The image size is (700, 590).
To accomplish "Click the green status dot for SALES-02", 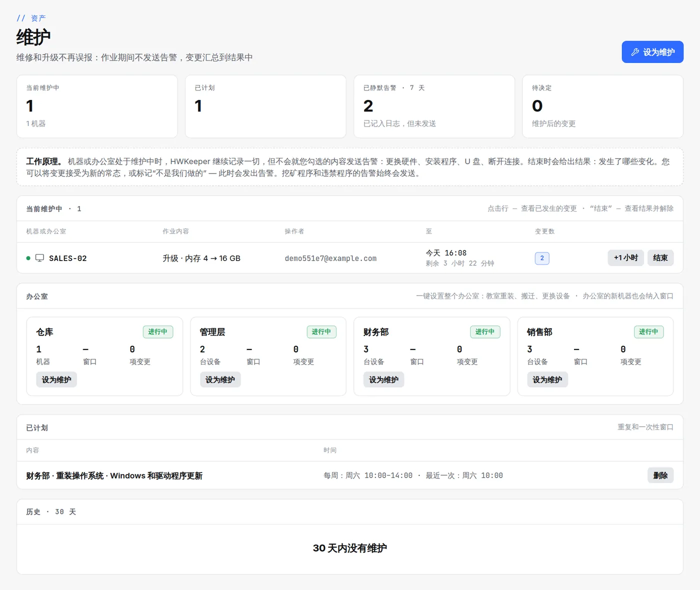I will click(28, 258).
